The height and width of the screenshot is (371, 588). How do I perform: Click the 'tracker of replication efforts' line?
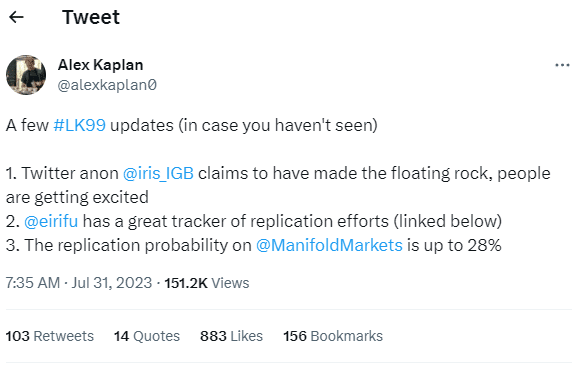coord(254,221)
